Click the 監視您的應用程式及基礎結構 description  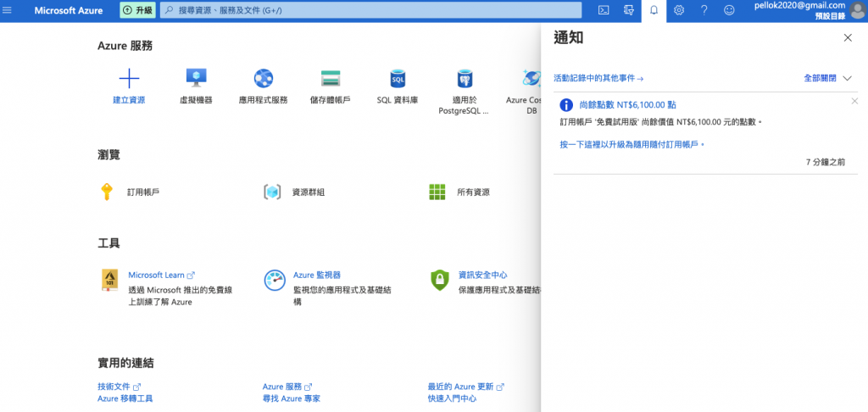342,296
